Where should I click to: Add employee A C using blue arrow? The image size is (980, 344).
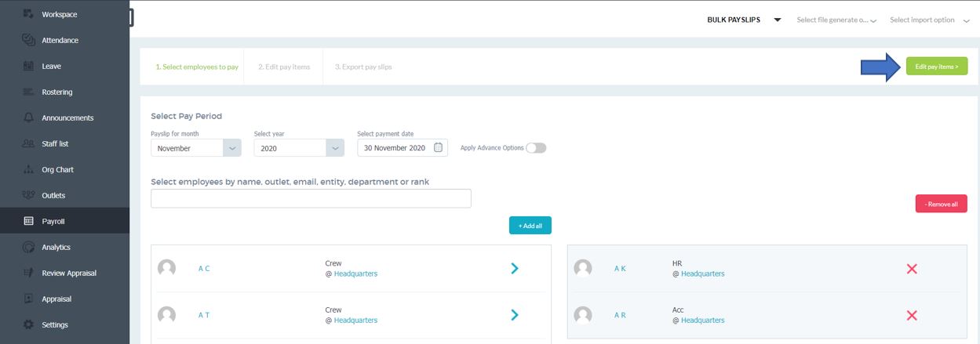pos(515,268)
